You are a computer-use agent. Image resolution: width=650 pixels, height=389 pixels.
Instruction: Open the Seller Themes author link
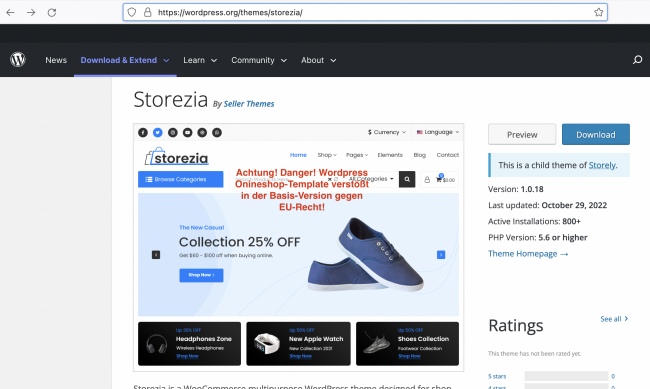(x=249, y=104)
